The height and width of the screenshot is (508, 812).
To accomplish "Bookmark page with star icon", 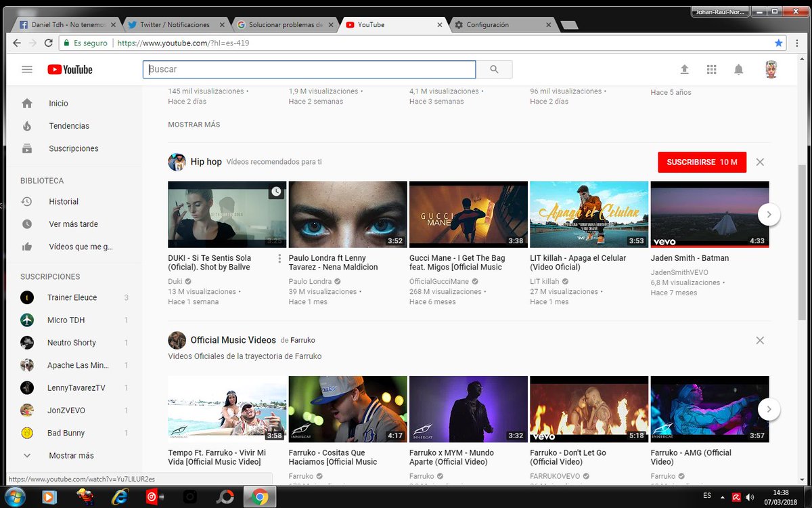I will [778, 43].
